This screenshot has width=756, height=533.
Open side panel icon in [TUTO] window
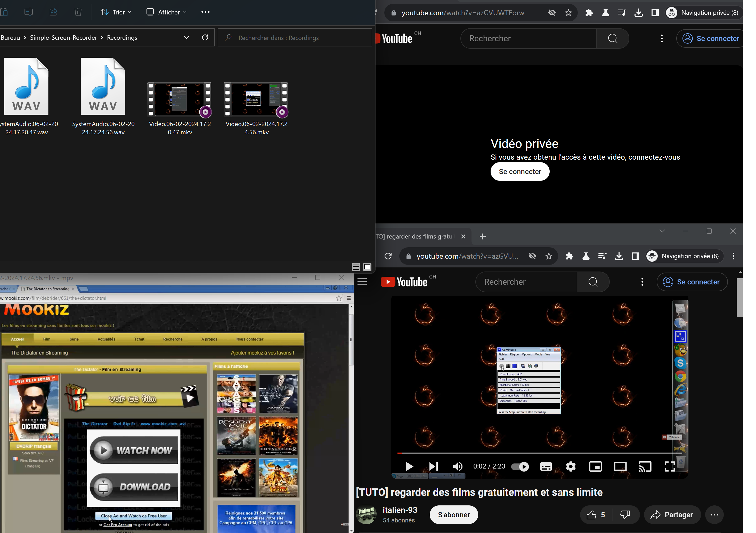click(636, 256)
